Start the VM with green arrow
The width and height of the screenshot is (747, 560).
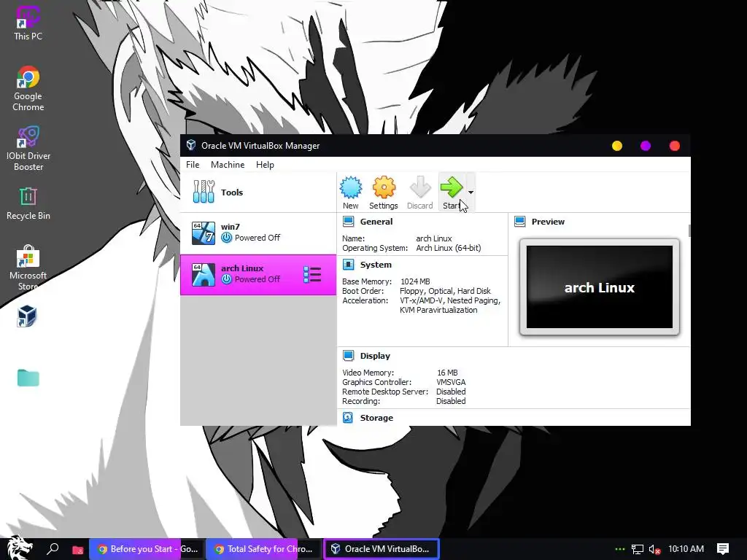(x=451, y=187)
